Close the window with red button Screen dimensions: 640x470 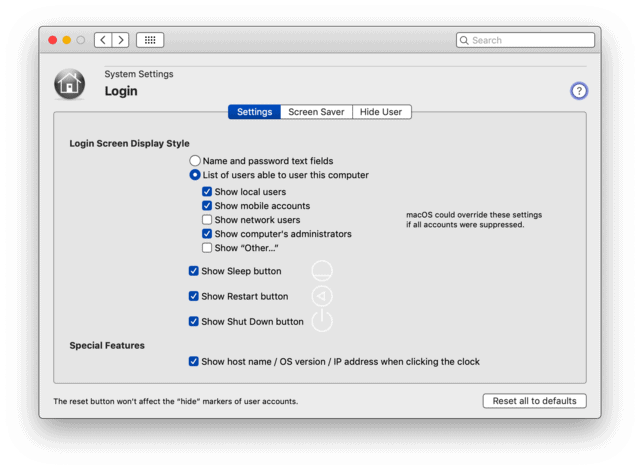(x=53, y=40)
